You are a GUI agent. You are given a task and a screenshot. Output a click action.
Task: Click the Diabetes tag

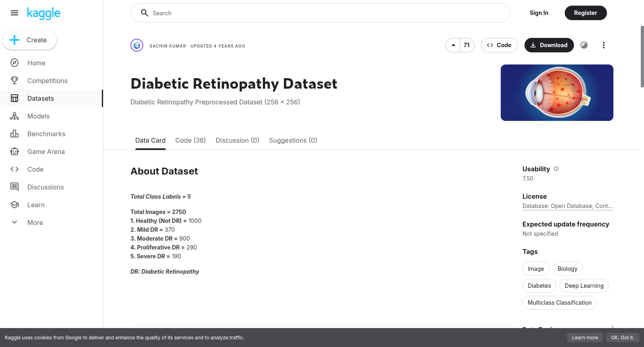[539, 286]
